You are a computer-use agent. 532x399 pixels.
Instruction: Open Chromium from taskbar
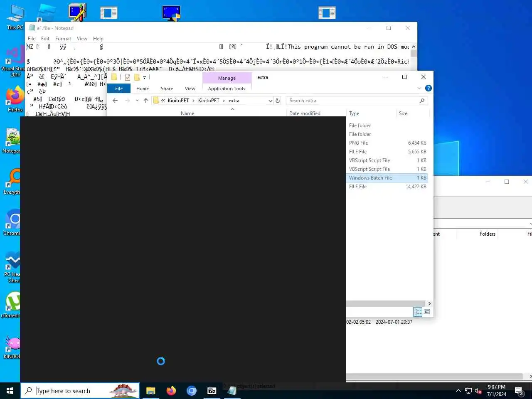click(x=192, y=391)
